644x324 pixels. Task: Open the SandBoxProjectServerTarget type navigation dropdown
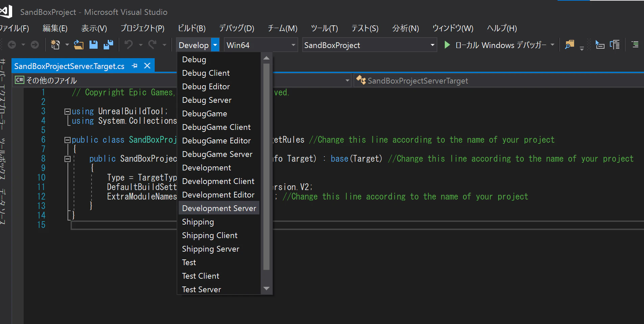[x=498, y=80]
